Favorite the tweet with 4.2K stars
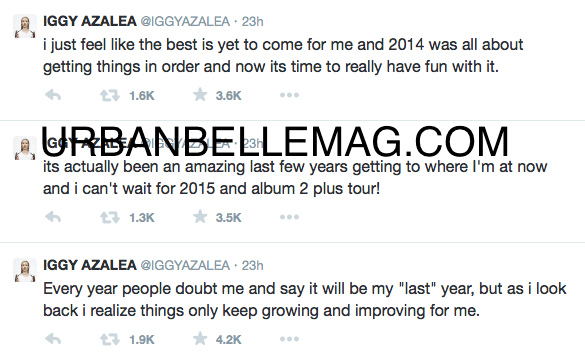 click(200, 338)
